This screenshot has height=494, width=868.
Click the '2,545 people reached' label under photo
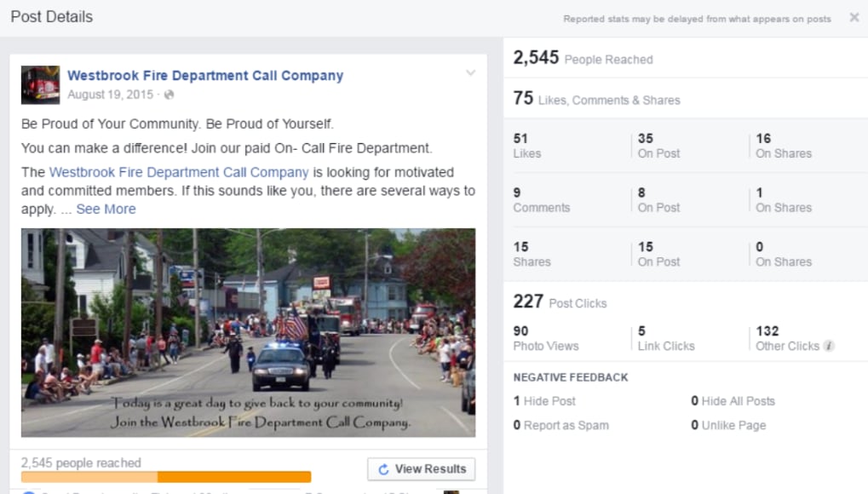pyautogui.click(x=81, y=463)
